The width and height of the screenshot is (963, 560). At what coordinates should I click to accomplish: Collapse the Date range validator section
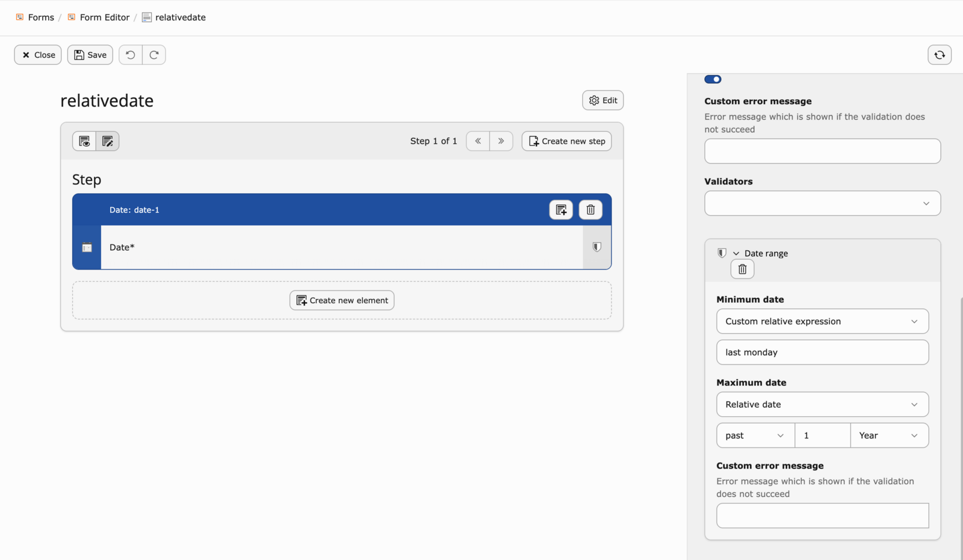pos(736,254)
